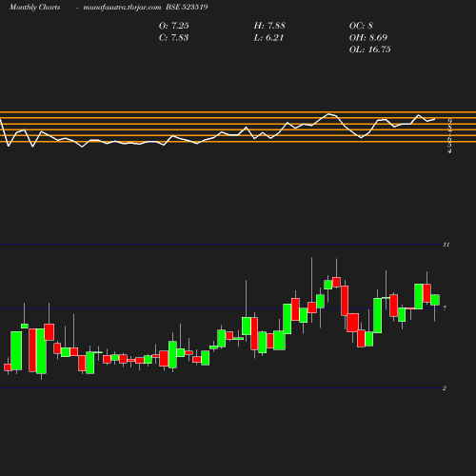The height and width of the screenshot is (476, 476).
Task: Select the open value 'O: 7.25'
Action: (x=174, y=26)
